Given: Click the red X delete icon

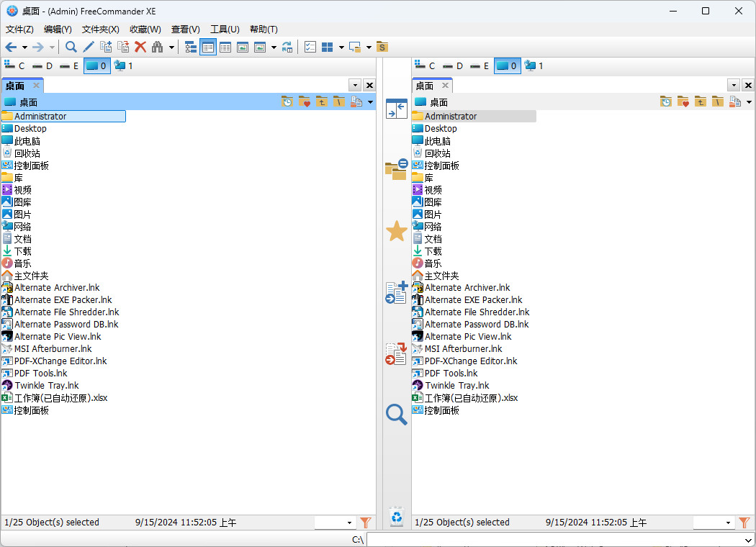Looking at the screenshot, I should (140, 47).
